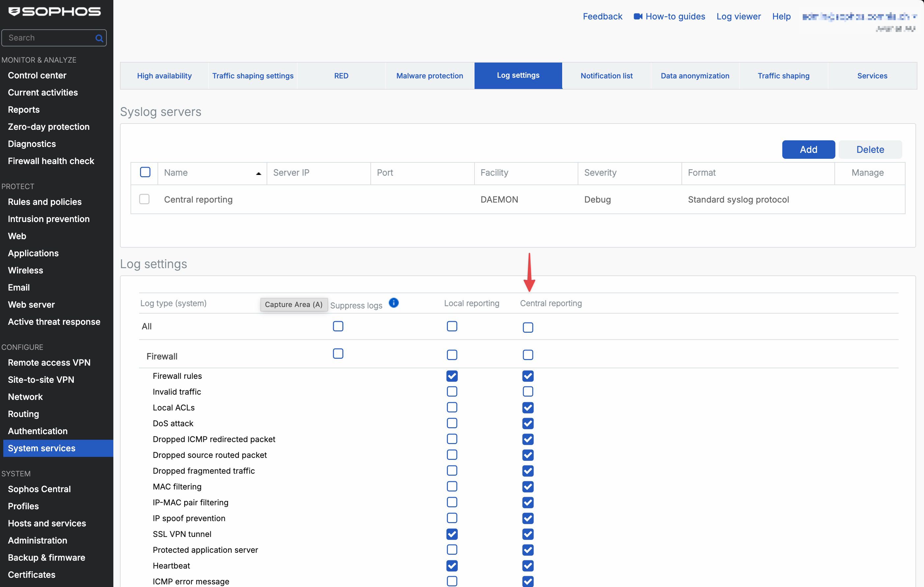Enable IP spoof prevention local reporting
924x587 pixels.
pyautogui.click(x=452, y=518)
